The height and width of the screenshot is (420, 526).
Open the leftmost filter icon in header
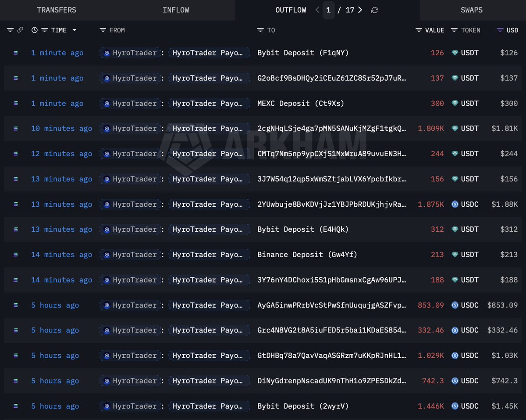(11, 30)
